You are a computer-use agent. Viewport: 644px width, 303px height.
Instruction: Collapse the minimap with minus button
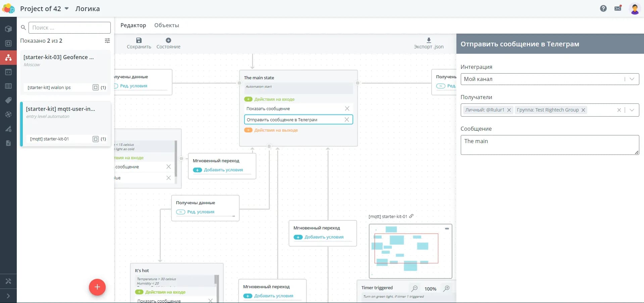(447, 228)
